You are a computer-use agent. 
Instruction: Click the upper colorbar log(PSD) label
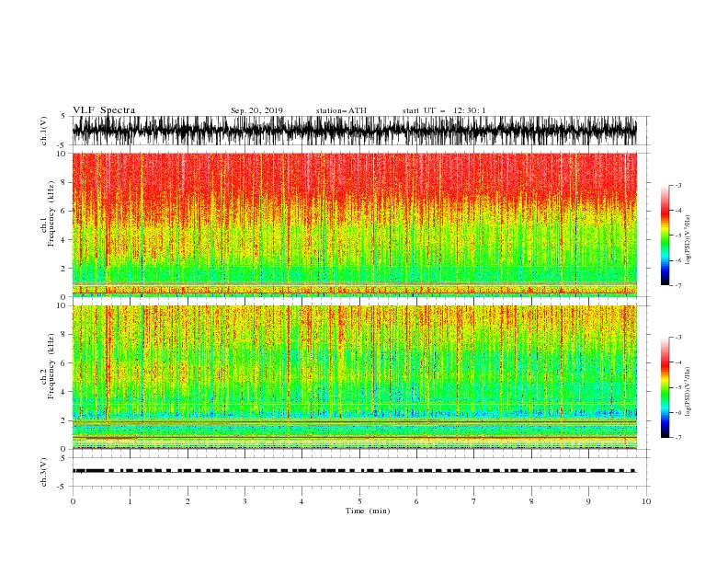(x=688, y=240)
